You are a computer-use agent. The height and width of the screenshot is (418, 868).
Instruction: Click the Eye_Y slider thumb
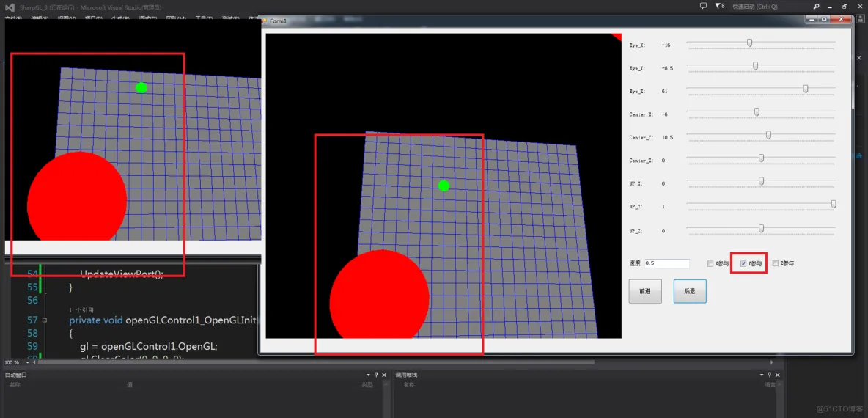[x=755, y=66]
